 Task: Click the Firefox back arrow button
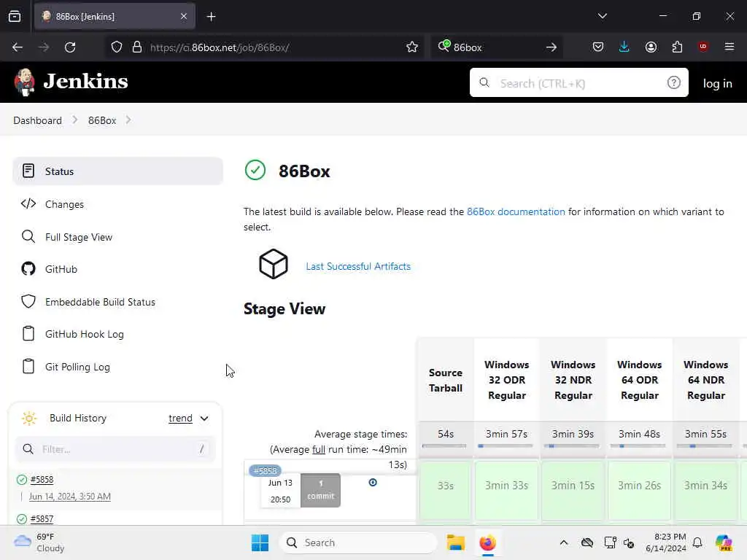pyautogui.click(x=18, y=47)
